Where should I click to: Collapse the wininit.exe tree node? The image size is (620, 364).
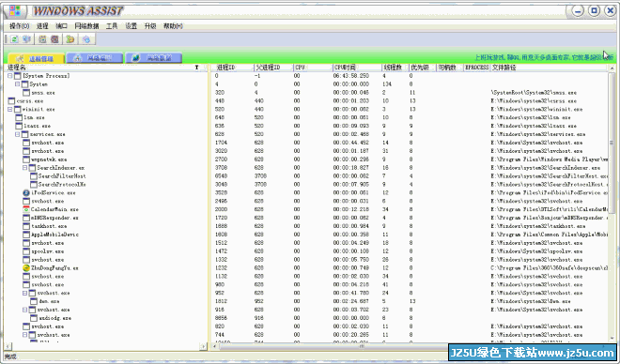[10, 110]
